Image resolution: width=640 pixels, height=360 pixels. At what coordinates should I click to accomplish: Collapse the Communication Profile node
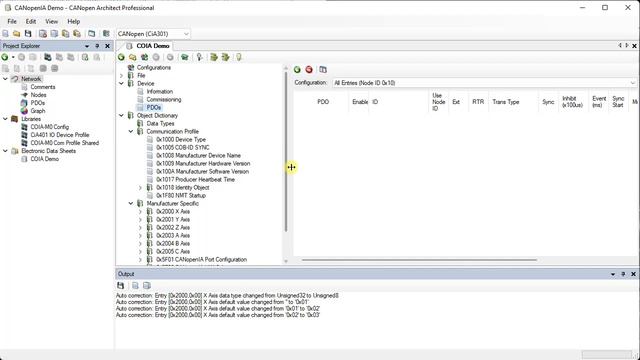pyautogui.click(x=131, y=131)
